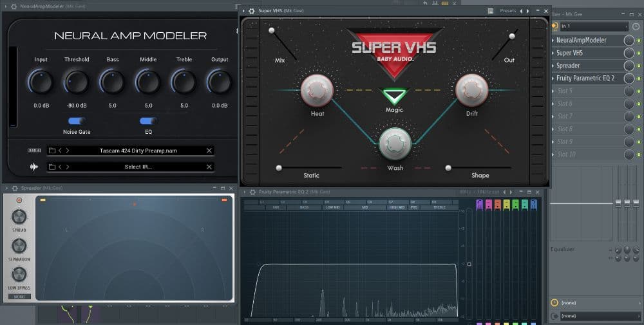Viewport: 644px width, 325px height.
Task: Open the Slot 5 menu arrow
Action: point(553,91)
